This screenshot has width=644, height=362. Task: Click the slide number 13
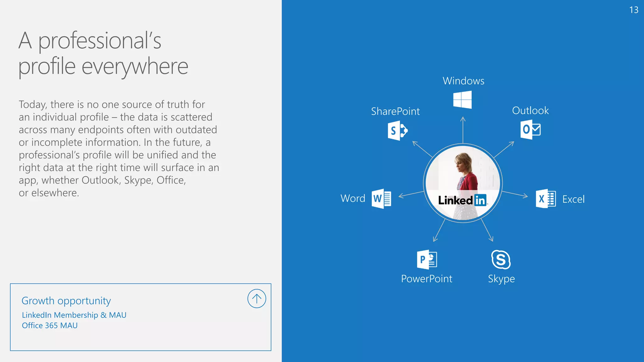[634, 10]
